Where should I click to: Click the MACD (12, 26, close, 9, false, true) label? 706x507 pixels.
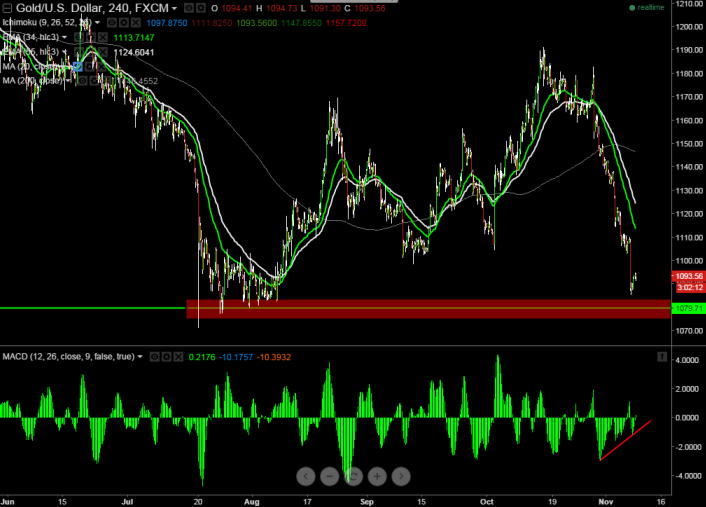pyautogui.click(x=68, y=357)
